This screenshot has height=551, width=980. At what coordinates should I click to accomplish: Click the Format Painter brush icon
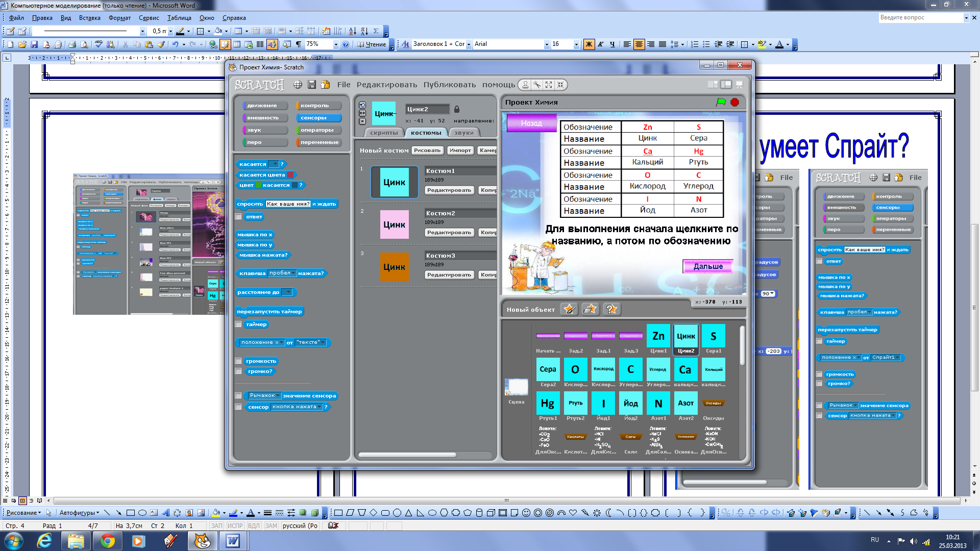161,45
